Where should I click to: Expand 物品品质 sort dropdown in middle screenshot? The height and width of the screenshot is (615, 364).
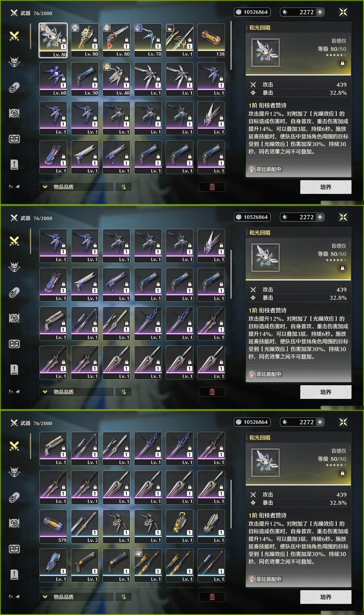(77, 392)
